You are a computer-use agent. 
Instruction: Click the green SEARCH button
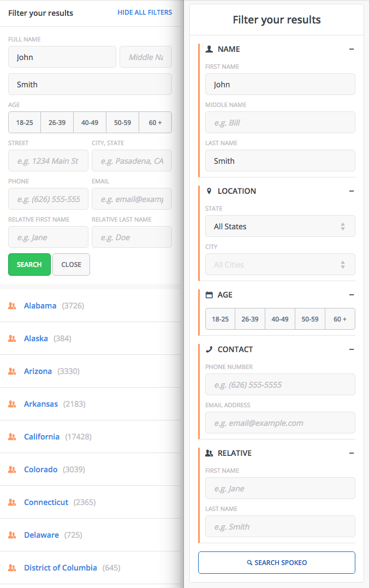[x=29, y=264]
